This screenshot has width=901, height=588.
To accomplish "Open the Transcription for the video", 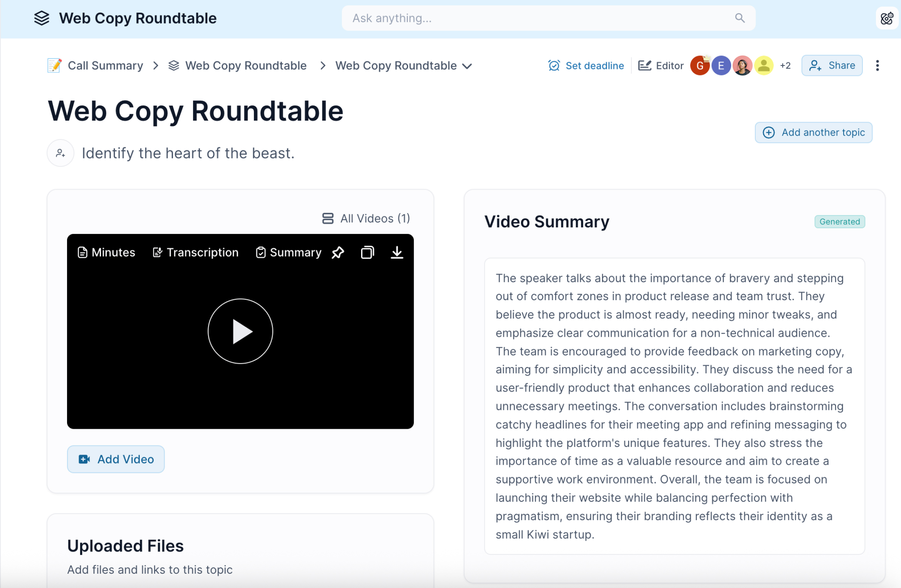I will (x=195, y=252).
